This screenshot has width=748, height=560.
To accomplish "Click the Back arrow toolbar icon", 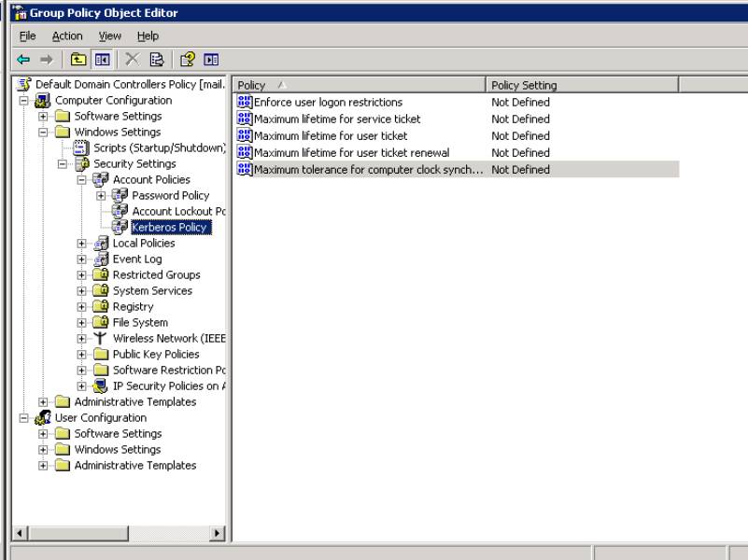I will coord(23,60).
